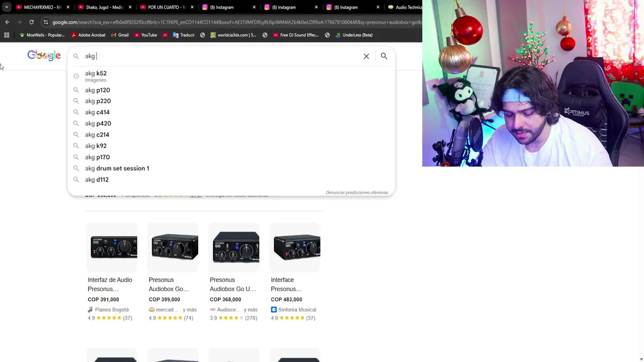The image size is (644, 362).
Task: Open Interfaz de Audio Presonus product image
Action: [112, 247]
